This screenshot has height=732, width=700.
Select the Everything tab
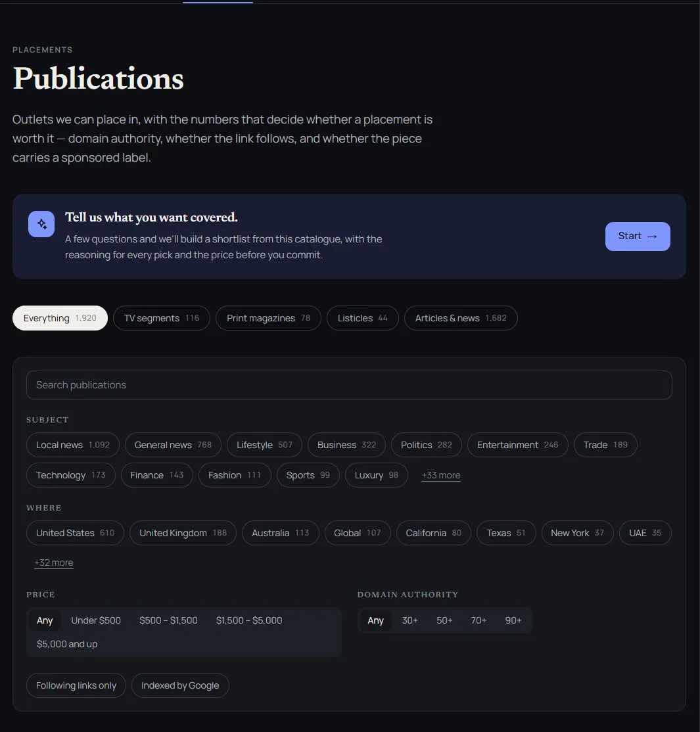click(x=60, y=318)
